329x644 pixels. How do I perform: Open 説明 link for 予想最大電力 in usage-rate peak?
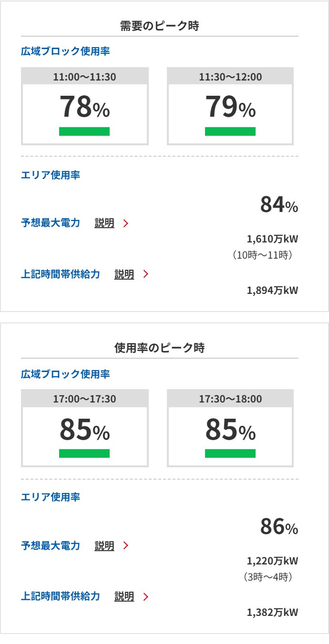click(104, 545)
